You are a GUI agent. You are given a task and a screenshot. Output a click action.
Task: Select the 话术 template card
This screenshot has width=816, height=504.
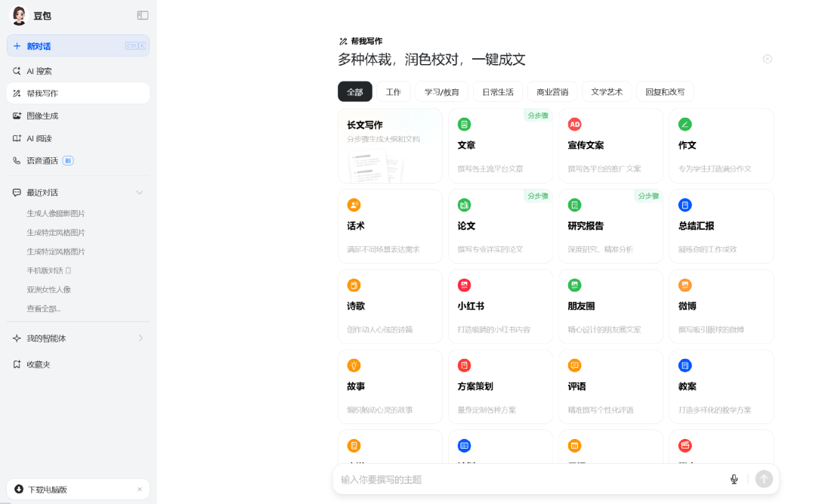391,227
